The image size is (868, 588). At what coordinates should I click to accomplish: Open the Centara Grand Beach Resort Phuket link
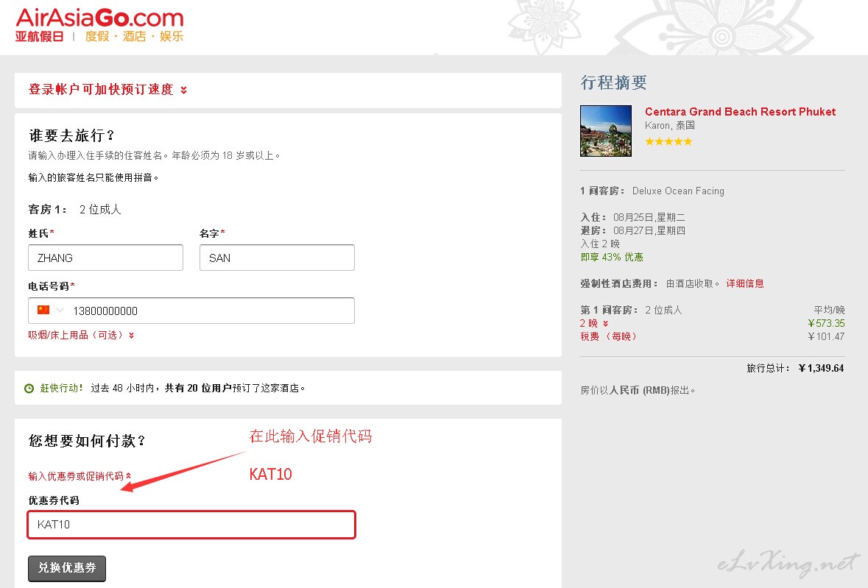pyautogui.click(x=740, y=112)
